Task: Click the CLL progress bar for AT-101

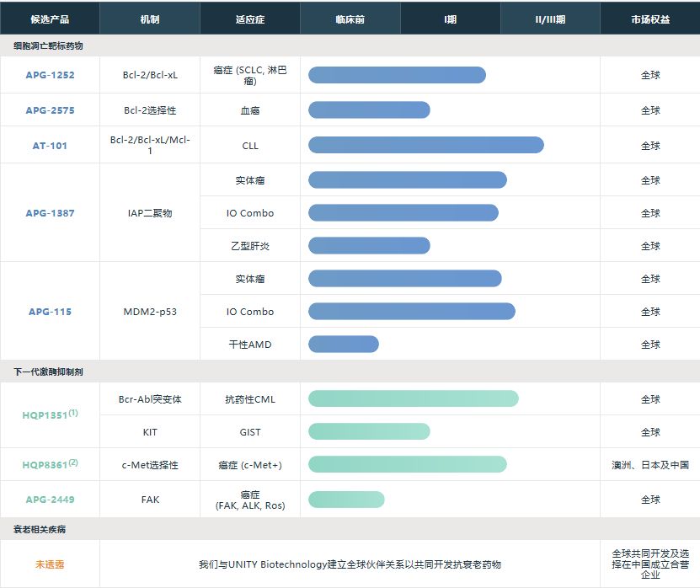Action: coord(425,145)
